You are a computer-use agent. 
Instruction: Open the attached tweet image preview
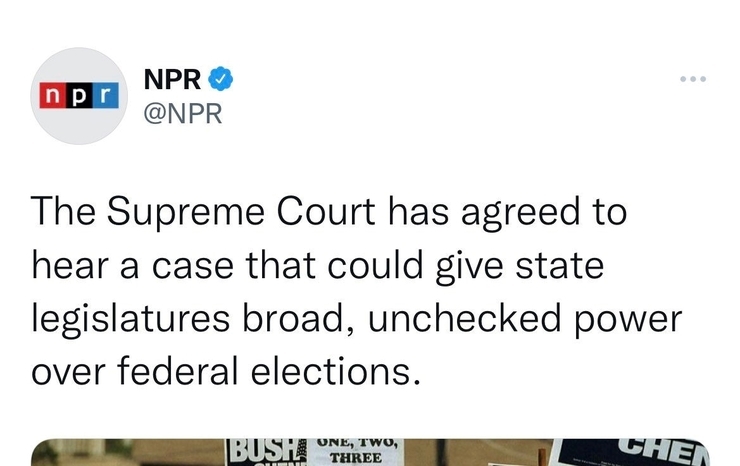370,450
